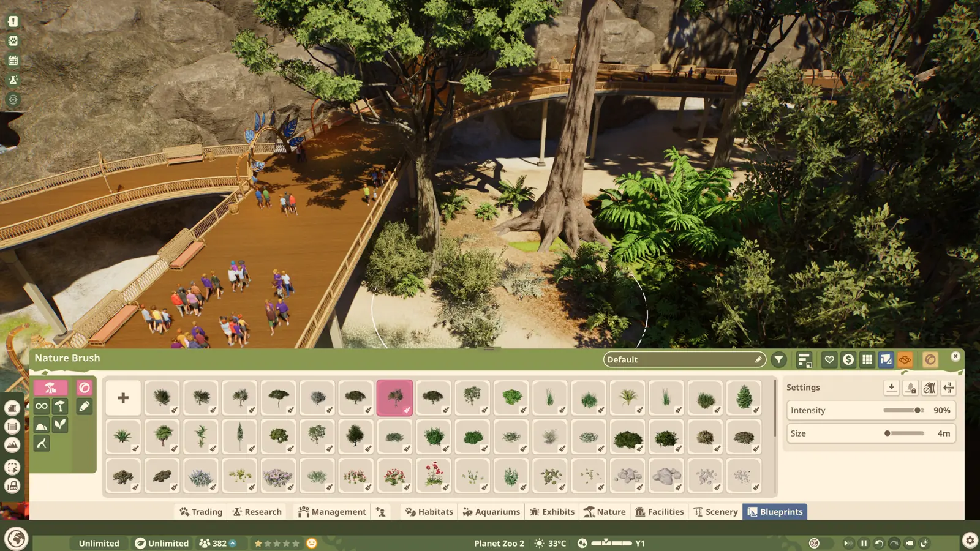Expand the guest count arrow next to 382

pos(233,543)
